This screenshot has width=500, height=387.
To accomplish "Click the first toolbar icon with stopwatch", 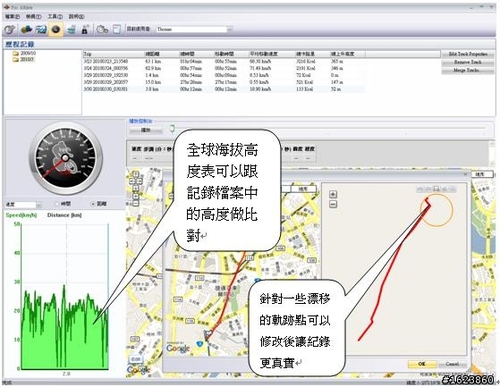I will pyautogui.click(x=10, y=30).
